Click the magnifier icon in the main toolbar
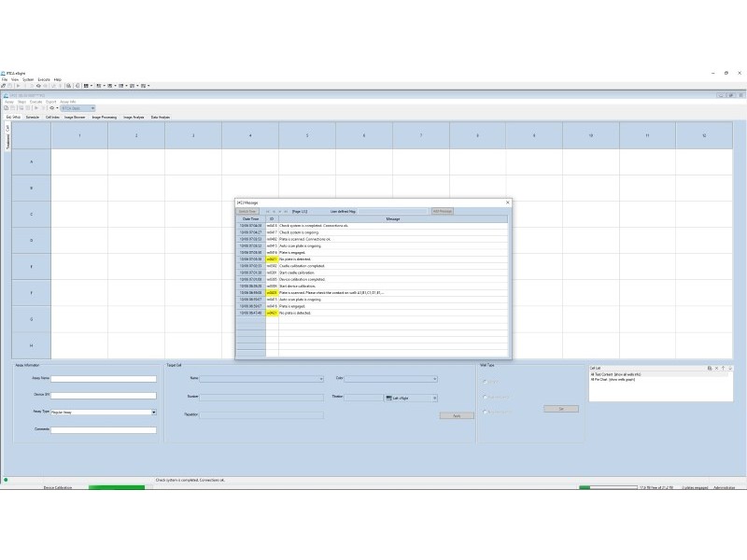 tap(68, 86)
